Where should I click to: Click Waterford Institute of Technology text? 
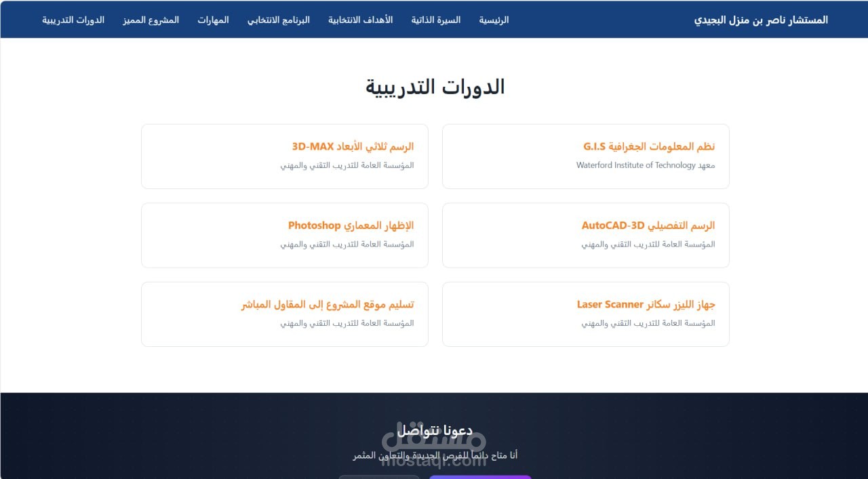click(636, 165)
